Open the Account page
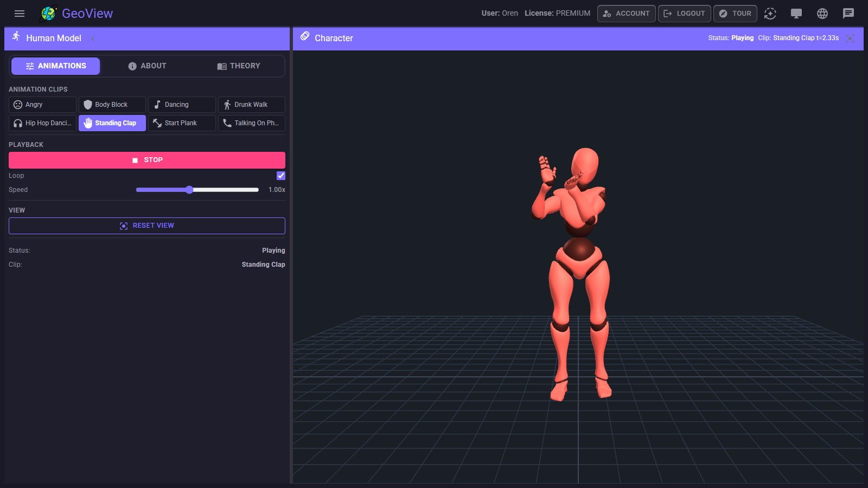This screenshot has width=868, height=488. tap(627, 14)
